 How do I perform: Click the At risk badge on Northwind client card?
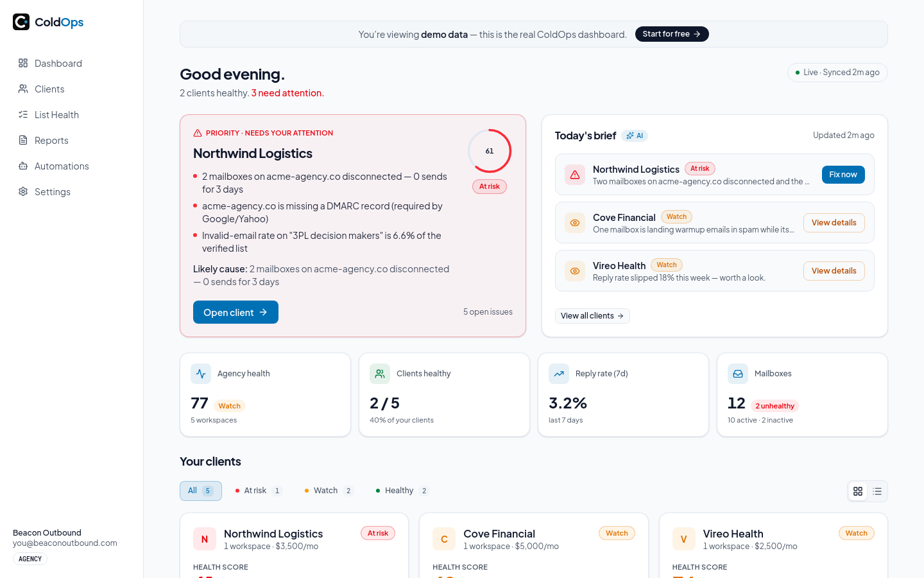(378, 534)
